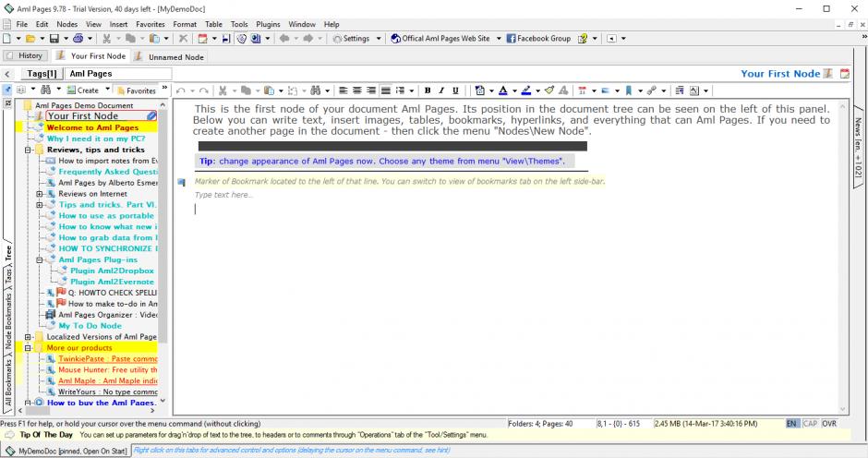Viewport: 868px width, 458px height.
Task: Toggle Underline formatting
Action: tap(455, 90)
